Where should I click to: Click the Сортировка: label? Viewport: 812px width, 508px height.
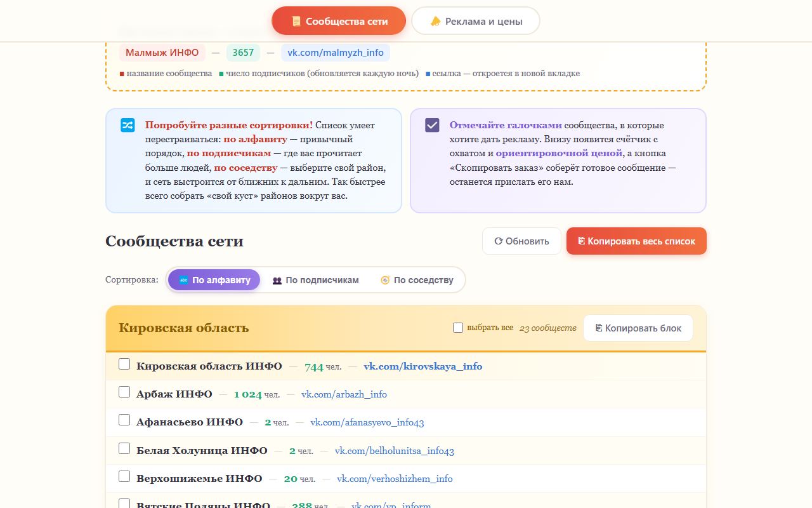click(132, 280)
